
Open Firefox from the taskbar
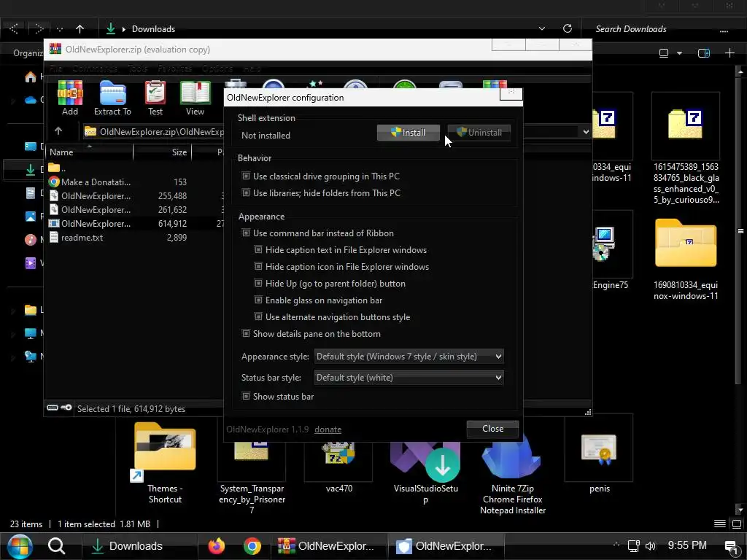216,546
